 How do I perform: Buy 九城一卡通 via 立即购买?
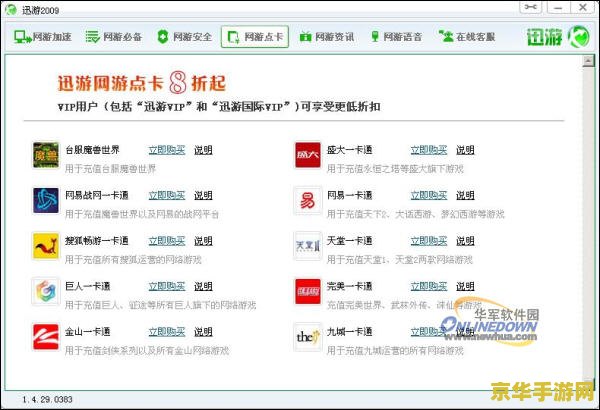coord(429,332)
